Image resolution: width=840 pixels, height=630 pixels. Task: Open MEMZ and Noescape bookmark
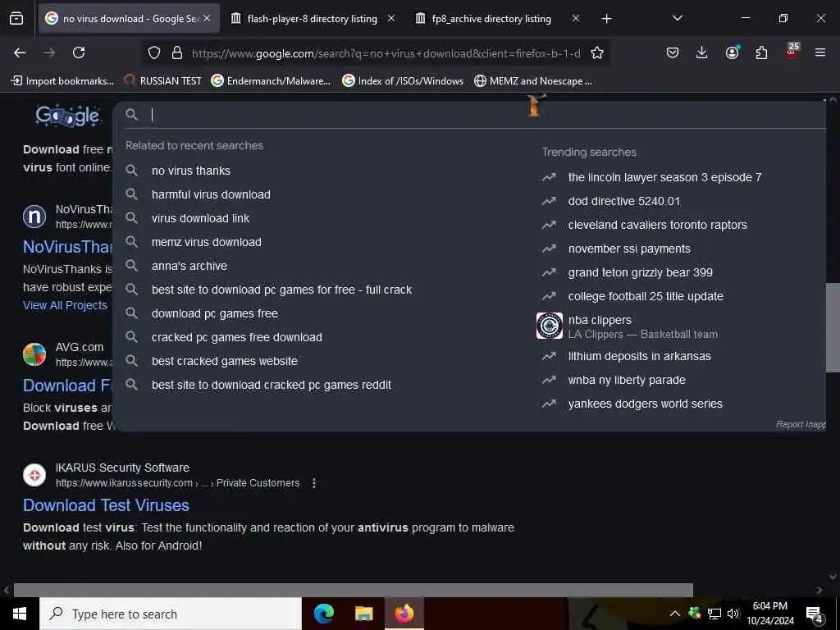[x=533, y=81]
